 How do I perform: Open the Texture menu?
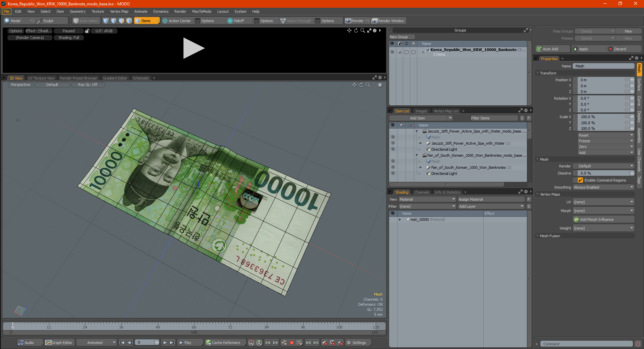coord(98,11)
